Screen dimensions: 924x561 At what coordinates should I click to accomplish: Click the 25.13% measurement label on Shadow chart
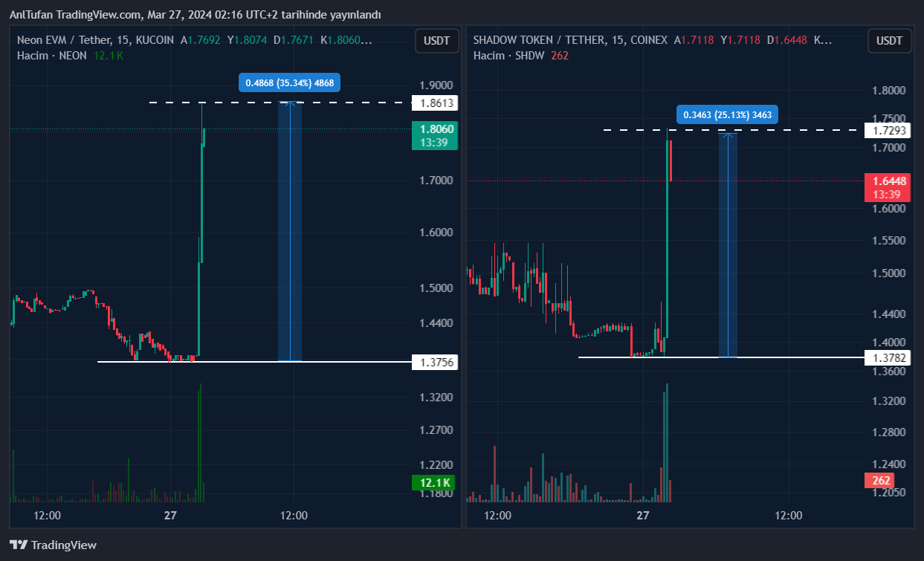[x=728, y=114]
